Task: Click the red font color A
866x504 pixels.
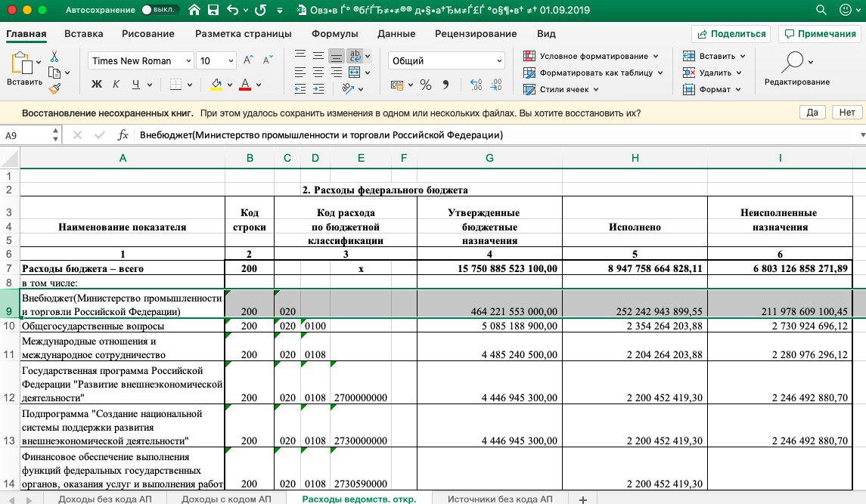Action: (245, 85)
